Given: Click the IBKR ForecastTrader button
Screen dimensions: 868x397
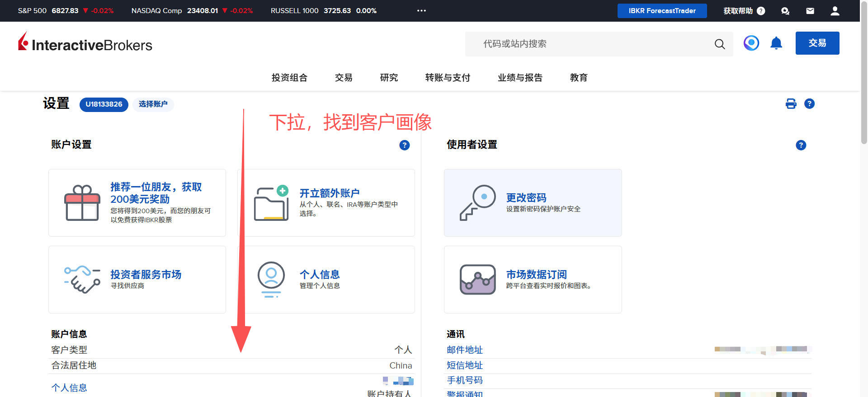Looking at the screenshot, I should tap(662, 11).
